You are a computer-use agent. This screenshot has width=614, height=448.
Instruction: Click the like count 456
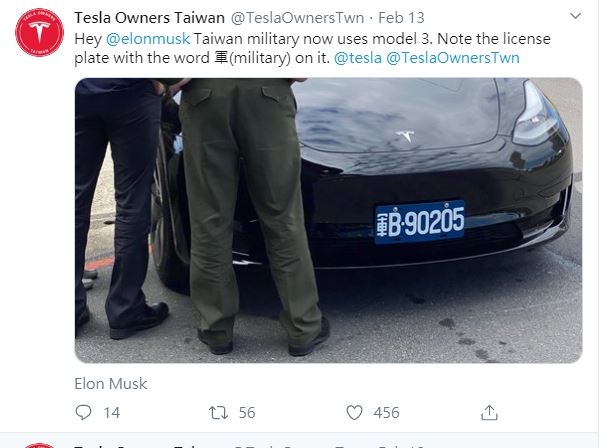coord(386,413)
